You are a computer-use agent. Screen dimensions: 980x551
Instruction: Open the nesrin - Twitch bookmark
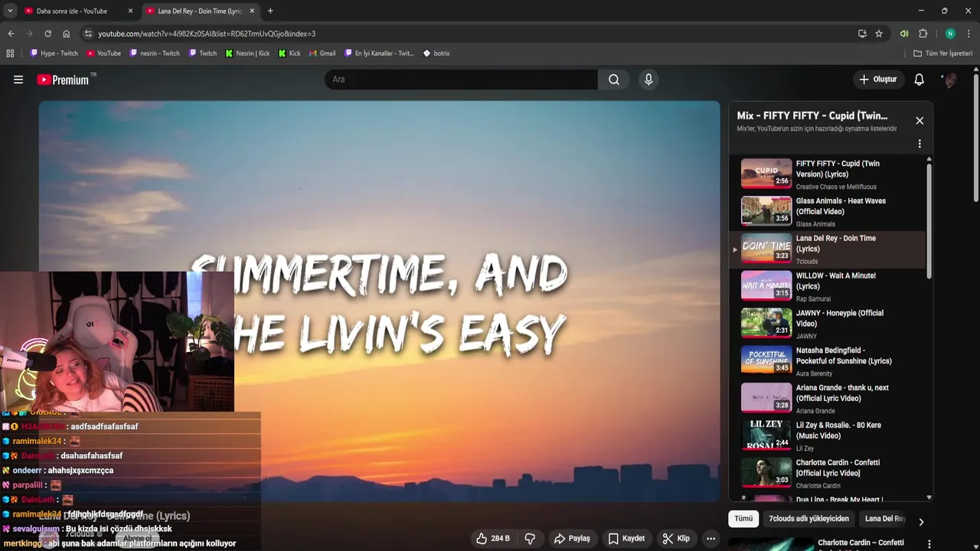(155, 54)
